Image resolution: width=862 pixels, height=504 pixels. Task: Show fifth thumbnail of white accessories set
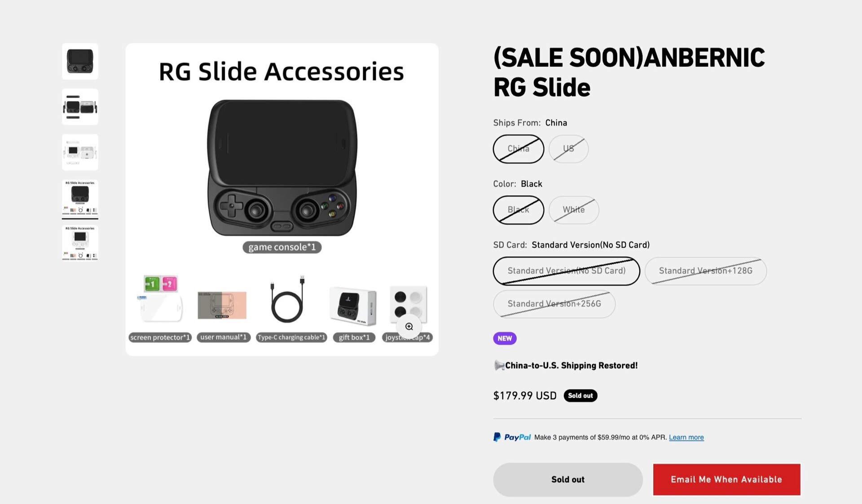pyautogui.click(x=80, y=243)
